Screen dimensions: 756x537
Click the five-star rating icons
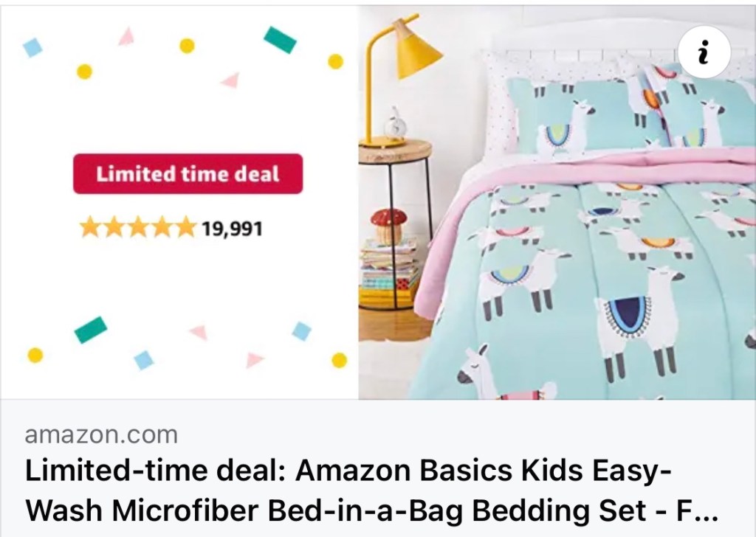138,227
